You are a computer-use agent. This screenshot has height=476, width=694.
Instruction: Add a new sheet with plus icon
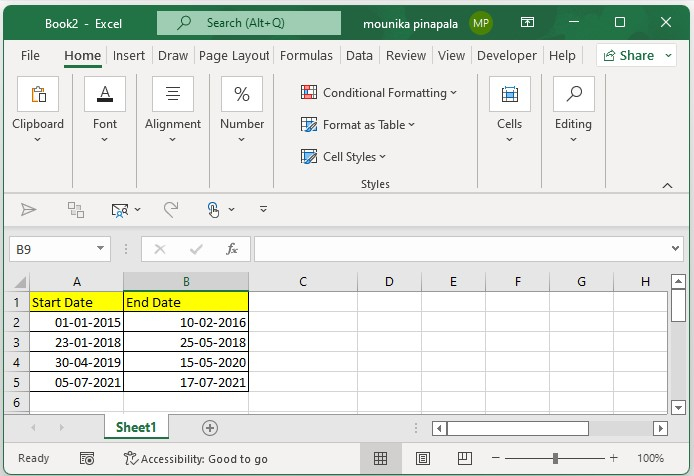[x=210, y=428]
